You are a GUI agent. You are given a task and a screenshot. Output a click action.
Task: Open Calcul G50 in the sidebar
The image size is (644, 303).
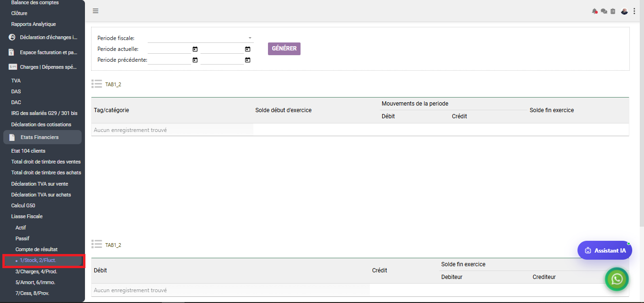[x=23, y=205]
